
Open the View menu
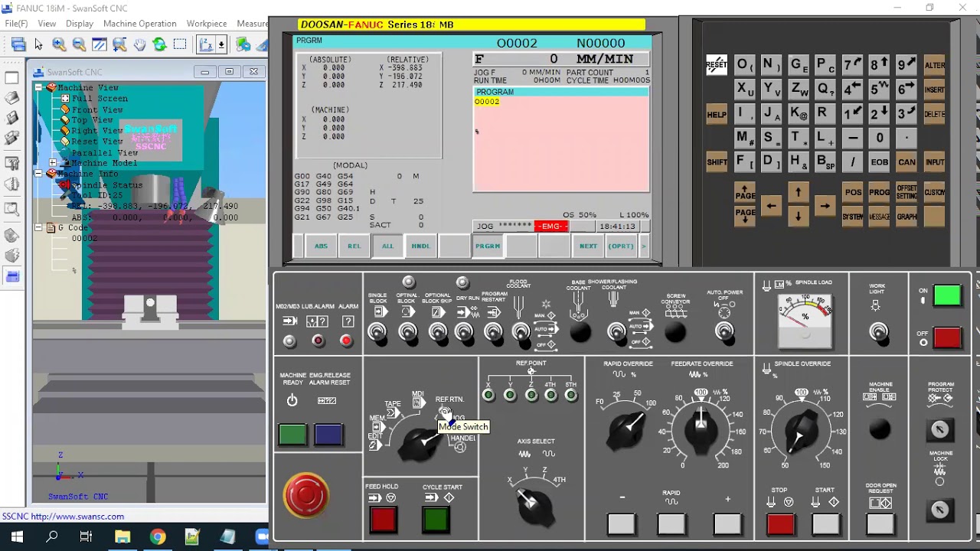coord(47,24)
